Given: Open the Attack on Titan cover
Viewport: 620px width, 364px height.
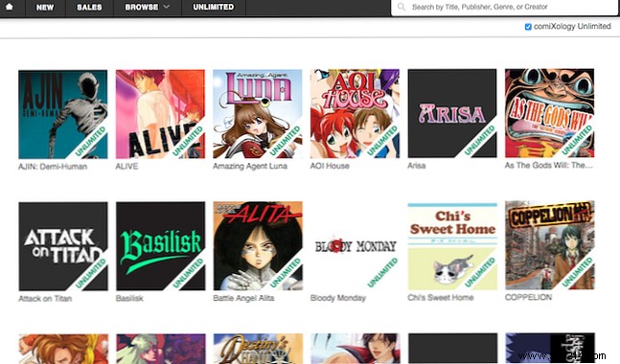Looking at the screenshot, I should (x=63, y=246).
